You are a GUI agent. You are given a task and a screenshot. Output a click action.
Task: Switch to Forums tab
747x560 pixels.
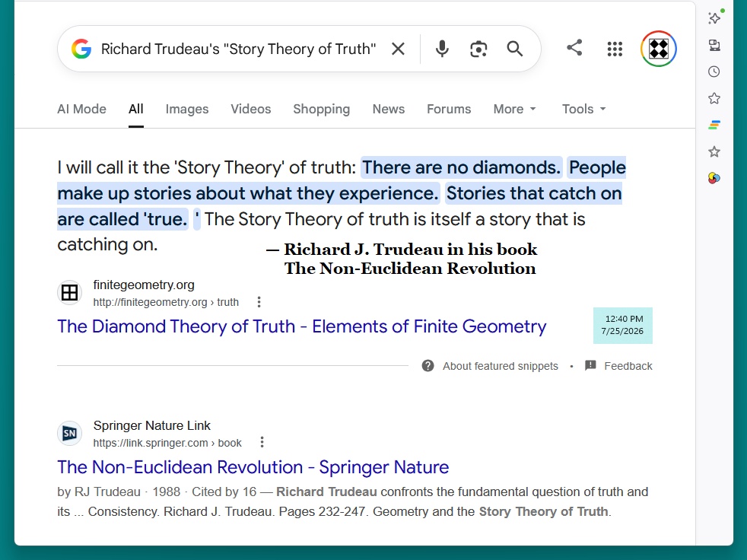pos(449,109)
